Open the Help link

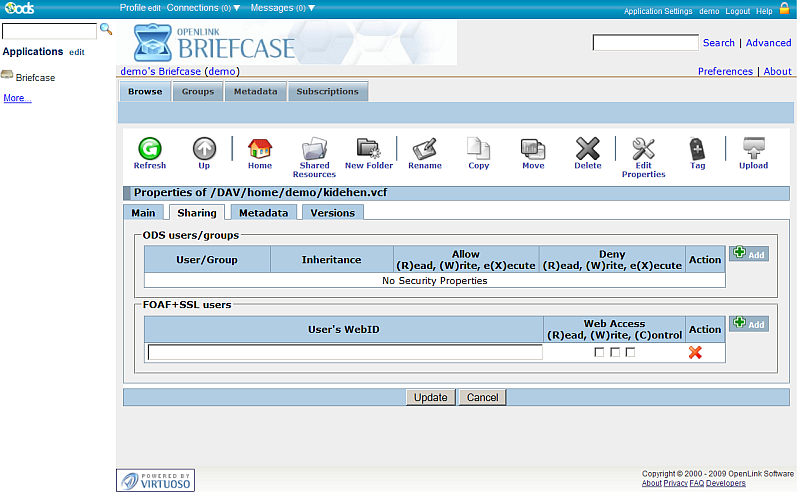tap(764, 11)
